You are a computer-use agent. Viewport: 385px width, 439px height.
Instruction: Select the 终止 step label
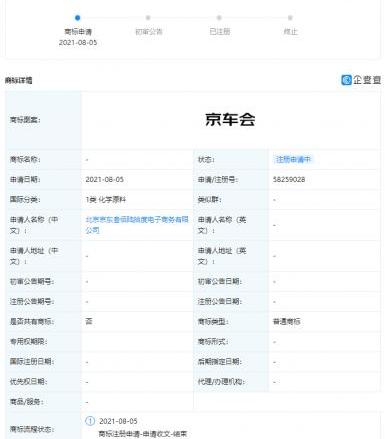pyautogui.click(x=290, y=32)
